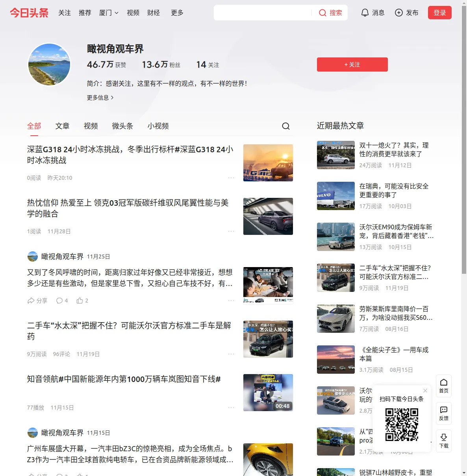This screenshot has height=476, width=467.
Task: Open 视频 in top navigation
Action: point(133,13)
